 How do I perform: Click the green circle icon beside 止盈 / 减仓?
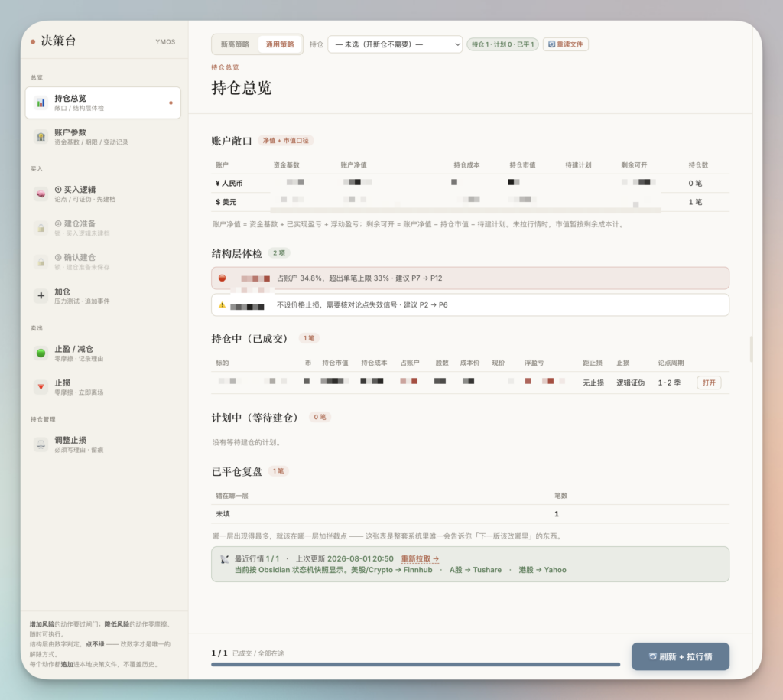41,353
